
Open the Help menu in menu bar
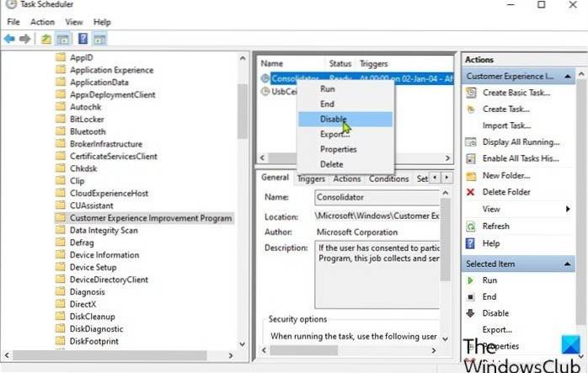tap(102, 22)
